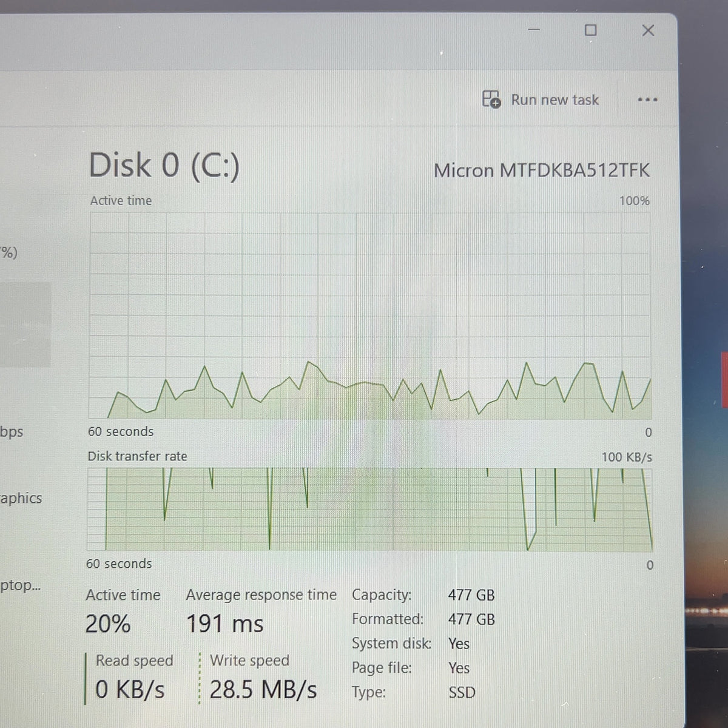The image size is (728, 728).
Task: Click the Micron MTFDKBA512TFK model name
Action: click(x=541, y=170)
